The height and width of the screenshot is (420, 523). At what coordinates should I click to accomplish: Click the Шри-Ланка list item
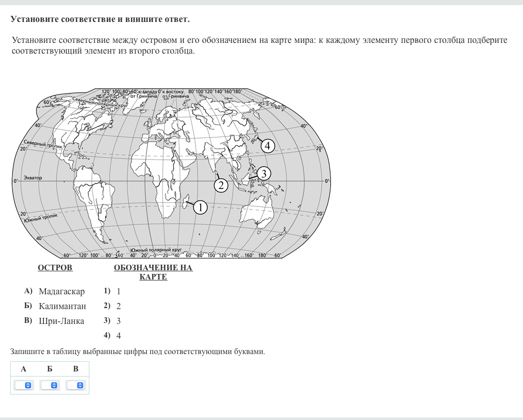coord(61,321)
